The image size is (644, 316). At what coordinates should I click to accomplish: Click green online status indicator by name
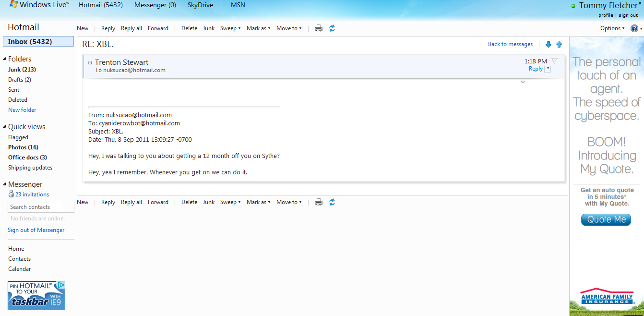click(573, 6)
